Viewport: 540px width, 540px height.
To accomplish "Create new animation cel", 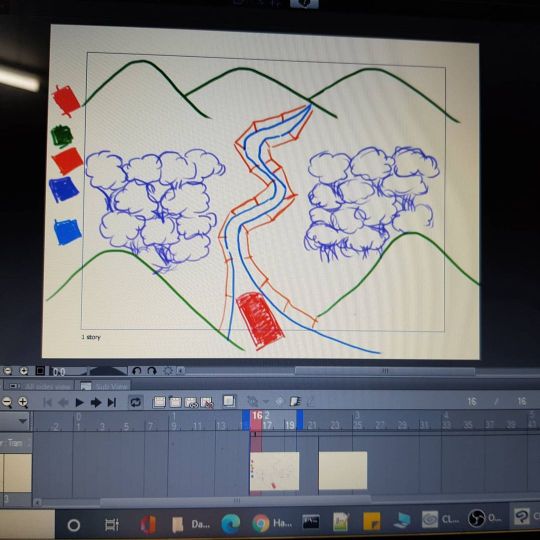I will 175,402.
